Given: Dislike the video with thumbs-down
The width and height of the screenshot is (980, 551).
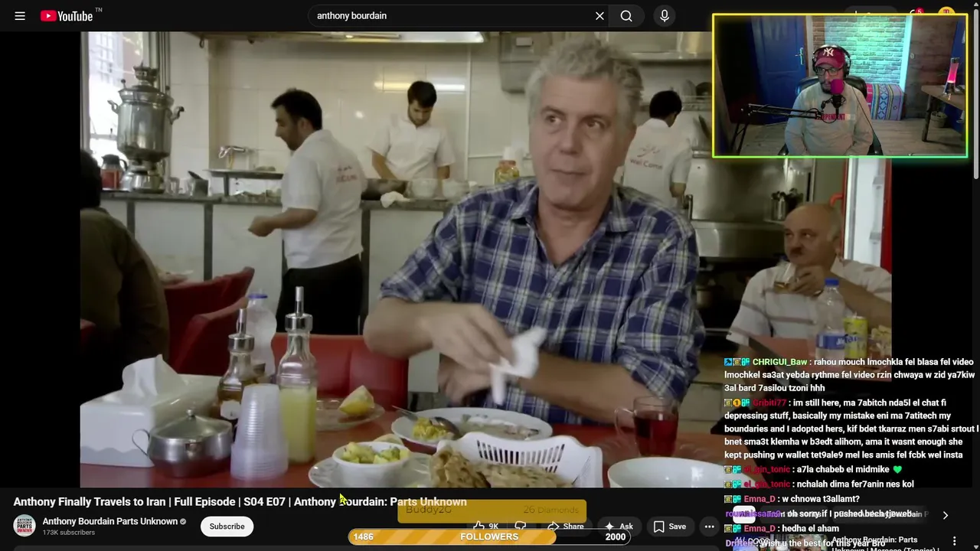Looking at the screenshot, I should pyautogui.click(x=521, y=527).
